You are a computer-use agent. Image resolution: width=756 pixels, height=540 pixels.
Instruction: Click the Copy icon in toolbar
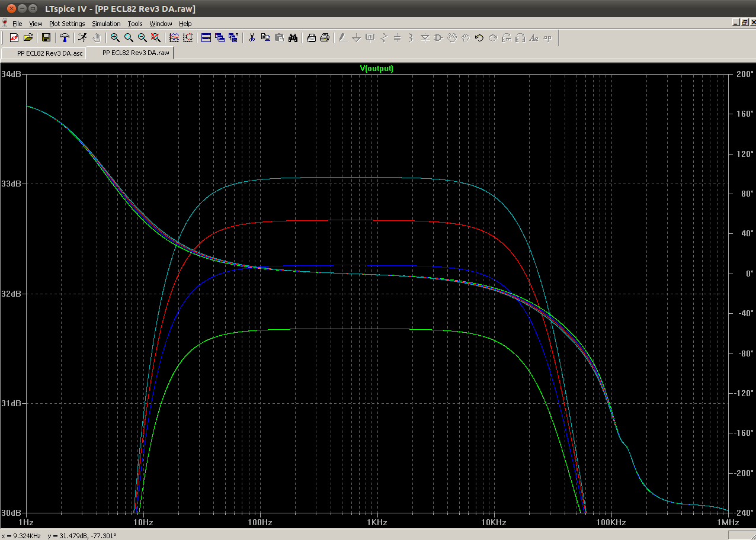point(265,38)
